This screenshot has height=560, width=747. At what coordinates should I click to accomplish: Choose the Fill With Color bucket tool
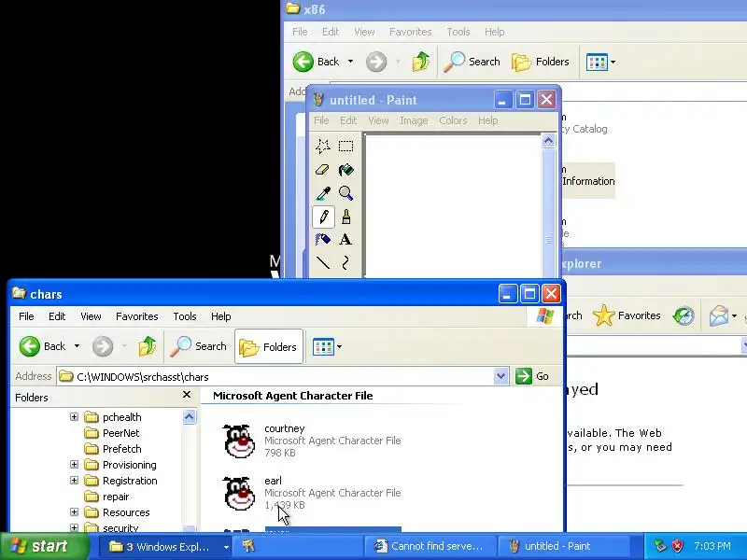345,170
